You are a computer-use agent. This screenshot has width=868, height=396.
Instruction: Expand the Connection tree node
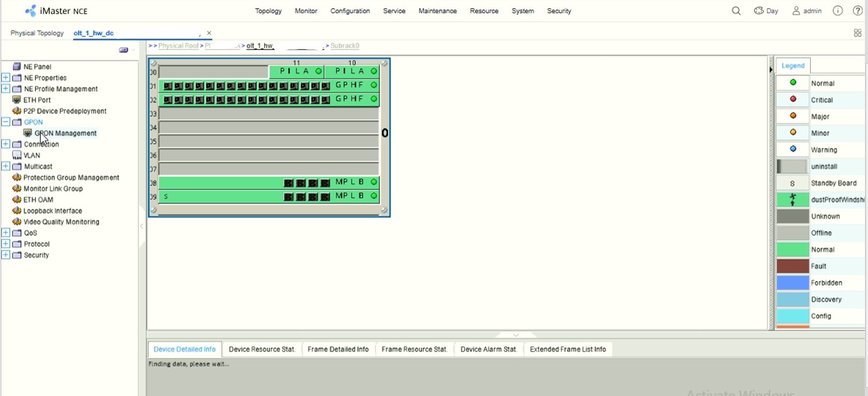[x=6, y=144]
